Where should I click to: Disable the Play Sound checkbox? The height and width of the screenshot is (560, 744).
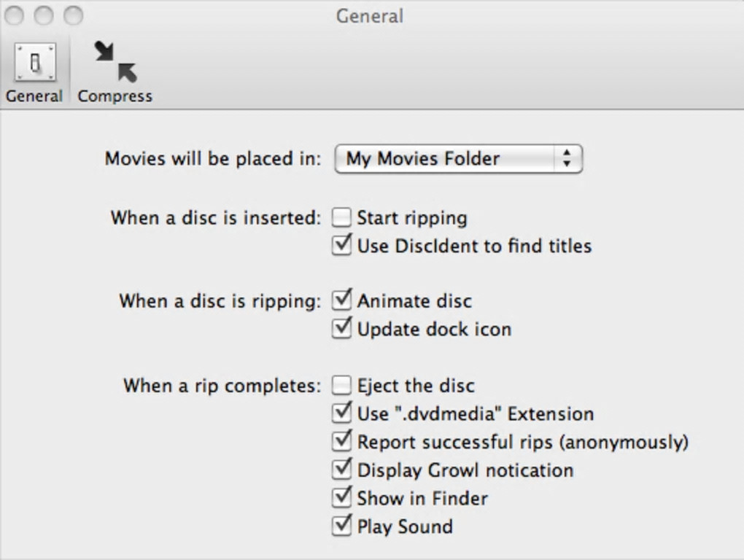tap(342, 526)
